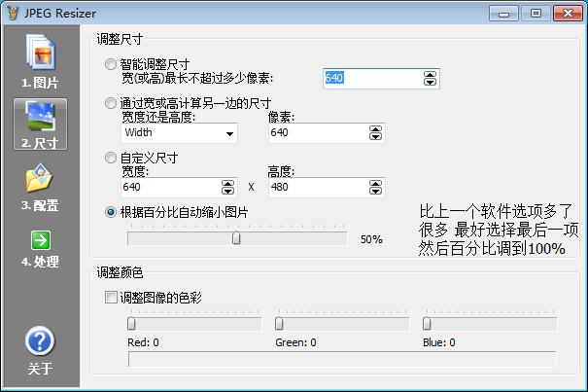Click the 像素 spinner arrows
Screen dimensions: 588x392
[375, 133]
